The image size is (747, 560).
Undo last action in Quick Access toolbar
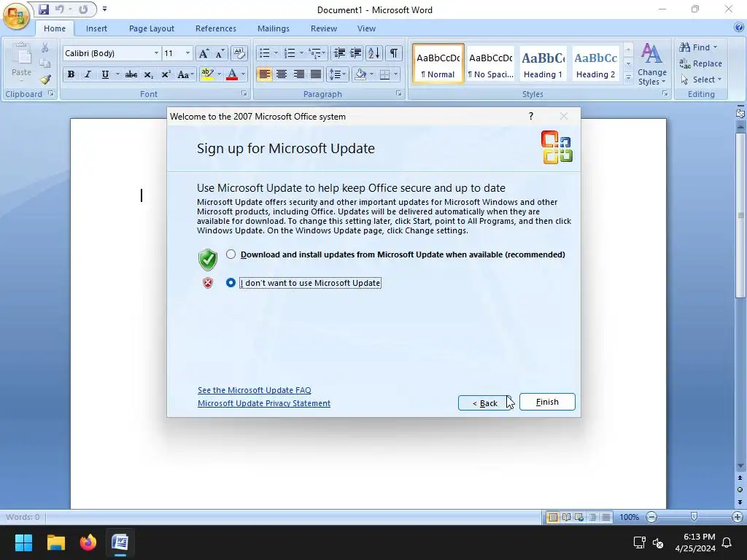click(x=60, y=9)
